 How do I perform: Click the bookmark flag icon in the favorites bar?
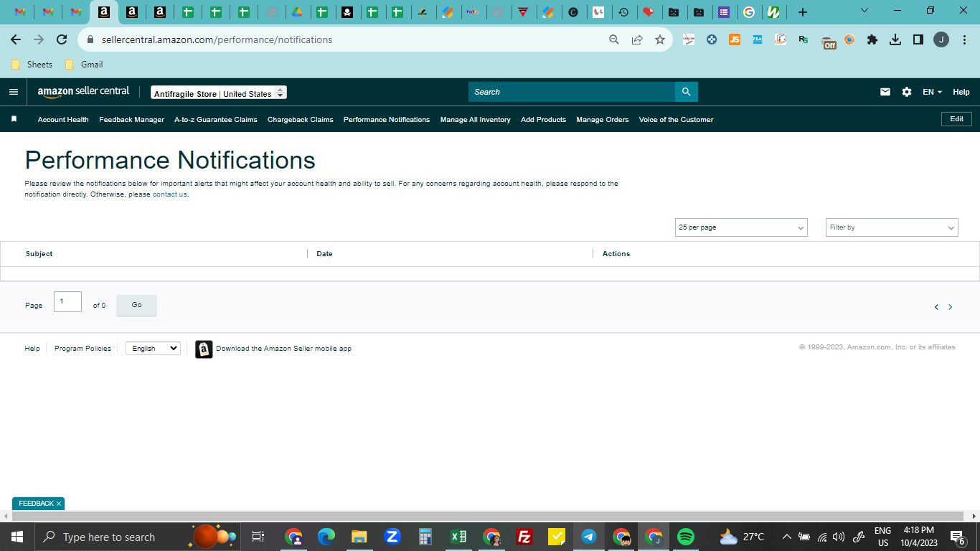pyautogui.click(x=14, y=119)
